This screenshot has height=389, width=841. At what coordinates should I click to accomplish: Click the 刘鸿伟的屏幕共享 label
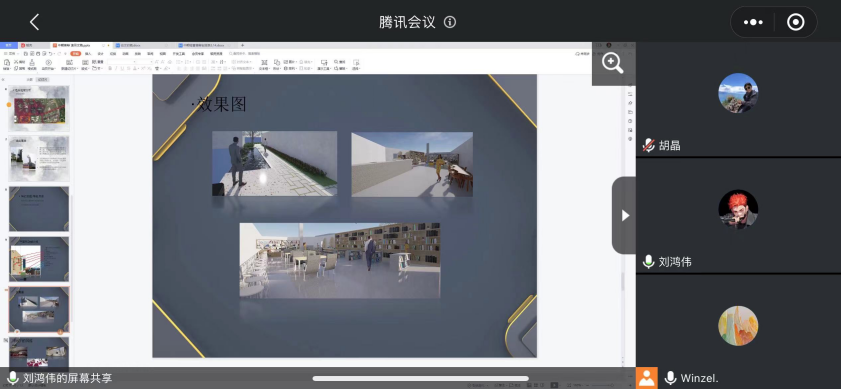click(68, 378)
